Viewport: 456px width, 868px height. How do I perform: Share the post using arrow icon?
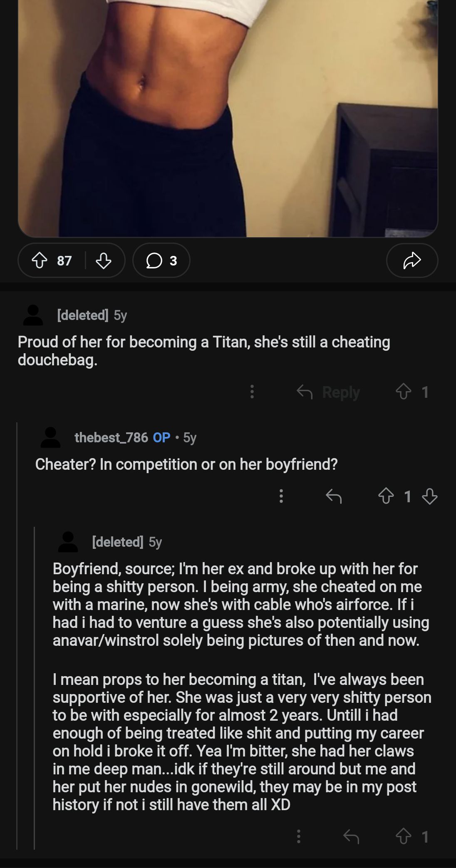[x=412, y=260]
